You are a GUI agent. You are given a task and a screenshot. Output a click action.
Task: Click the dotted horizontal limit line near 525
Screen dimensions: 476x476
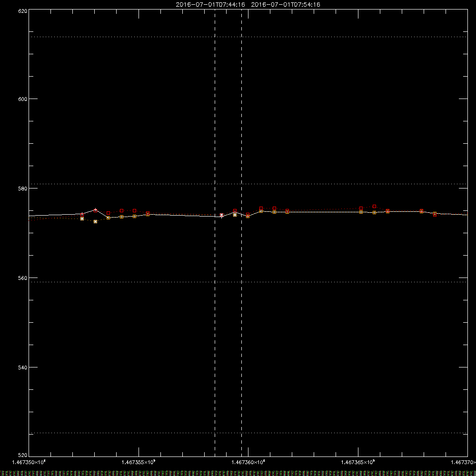[x=248, y=433]
